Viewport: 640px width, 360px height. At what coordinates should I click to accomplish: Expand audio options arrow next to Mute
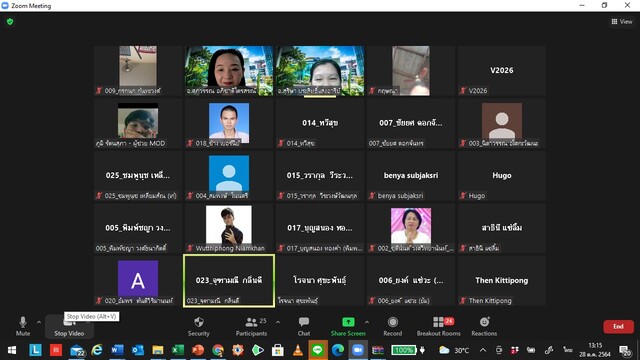tap(39, 322)
